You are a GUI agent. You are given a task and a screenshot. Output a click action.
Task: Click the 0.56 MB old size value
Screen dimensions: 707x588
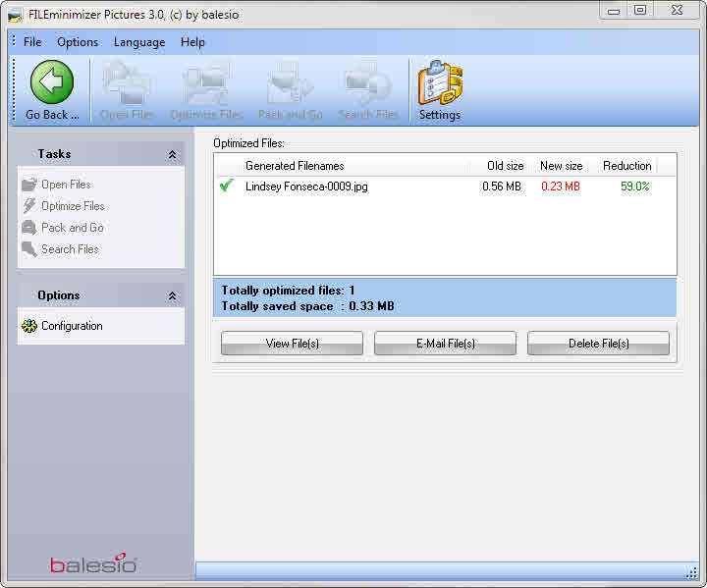click(x=502, y=187)
